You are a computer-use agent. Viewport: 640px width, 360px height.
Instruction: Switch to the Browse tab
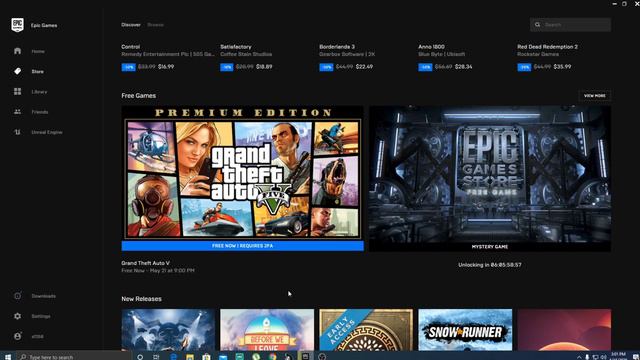pyautogui.click(x=156, y=24)
